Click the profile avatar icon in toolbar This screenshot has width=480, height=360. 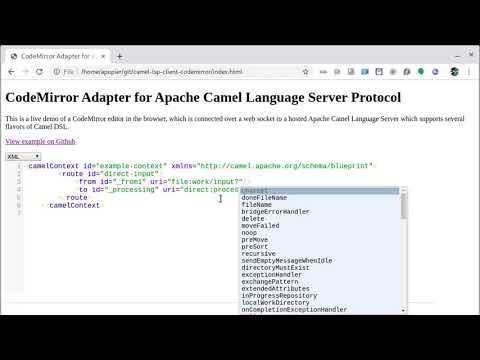point(454,72)
